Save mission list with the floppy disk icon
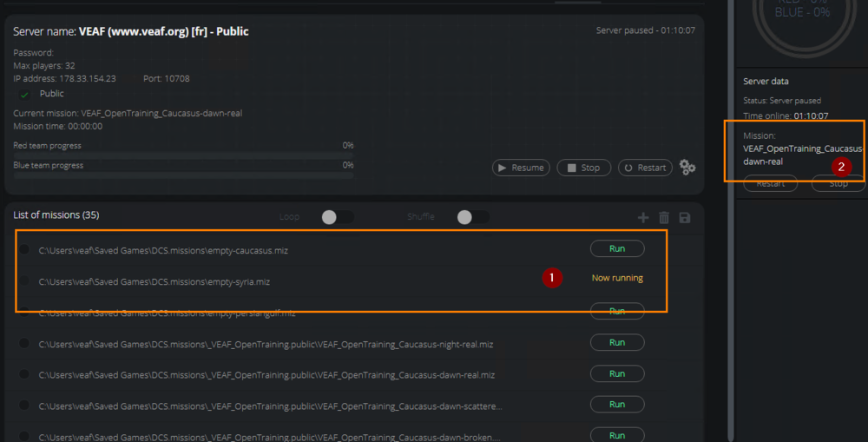Image resolution: width=868 pixels, height=442 pixels. pyautogui.click(x=685, y=217)
